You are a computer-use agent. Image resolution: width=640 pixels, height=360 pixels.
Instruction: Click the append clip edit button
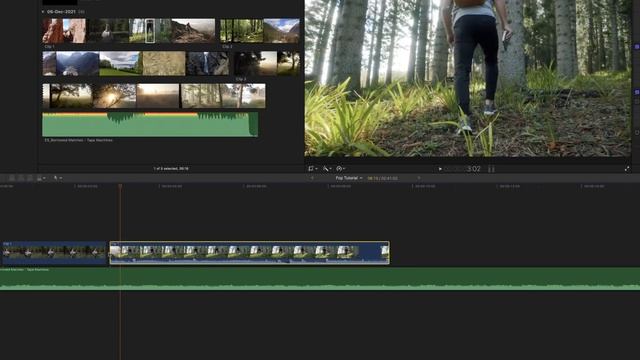[30, 178]
